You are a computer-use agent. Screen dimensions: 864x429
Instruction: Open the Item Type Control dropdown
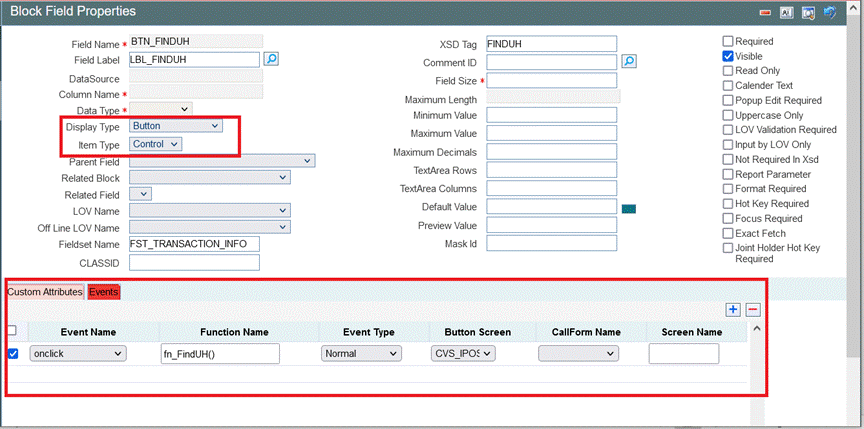(x=155, y=144)
